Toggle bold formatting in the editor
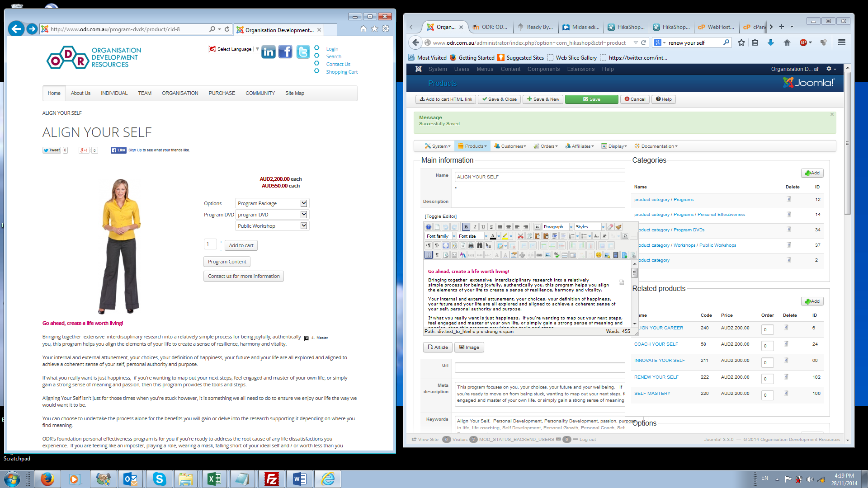The width and height of the screenshot is (868, 488). (x=466, y=227)
